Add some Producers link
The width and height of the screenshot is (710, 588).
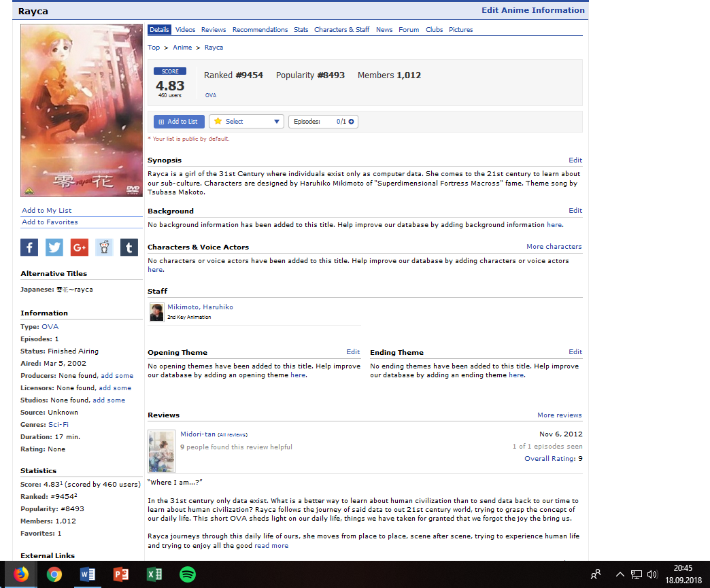pyautogui.click(x=117, y=375)
